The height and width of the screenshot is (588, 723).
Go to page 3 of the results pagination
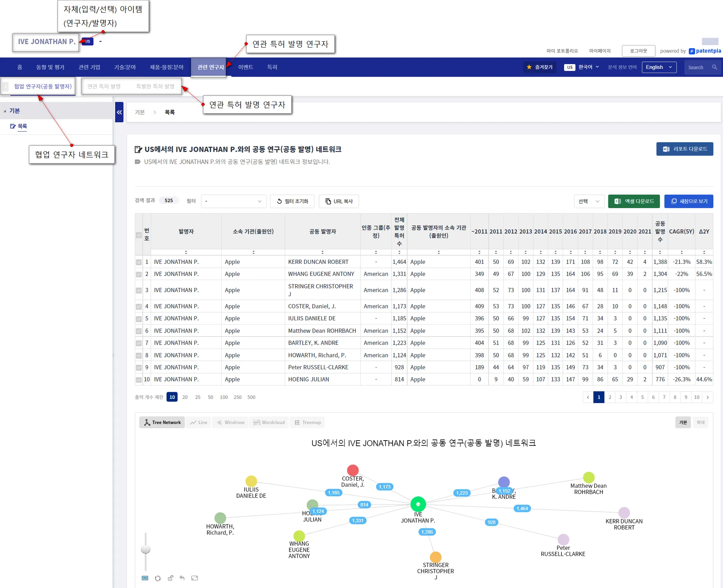coord(621,397)
